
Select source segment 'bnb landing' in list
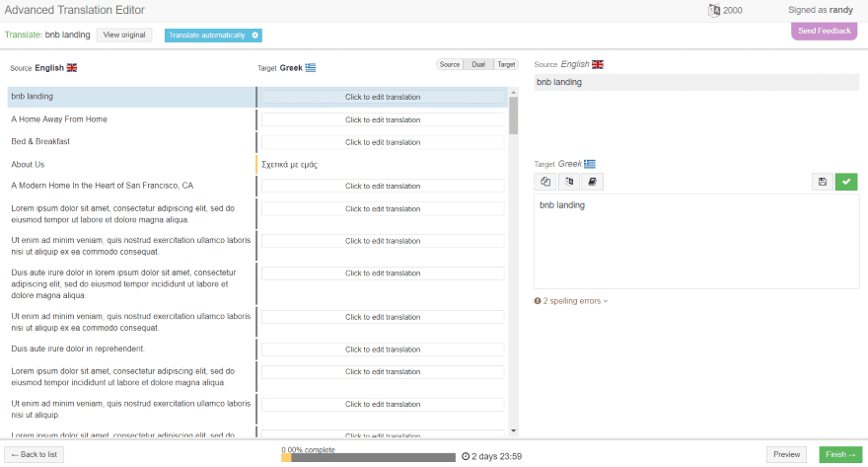point(33,96)
